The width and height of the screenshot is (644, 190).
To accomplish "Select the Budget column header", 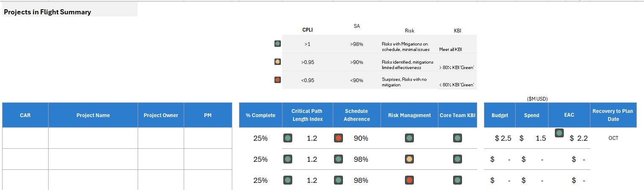I will coord(500,115).
